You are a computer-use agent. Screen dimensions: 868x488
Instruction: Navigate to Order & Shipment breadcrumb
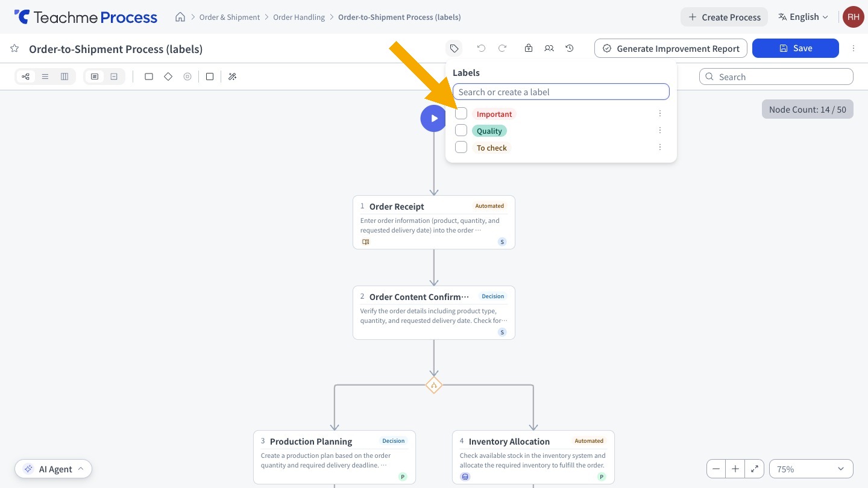[230, 17]
